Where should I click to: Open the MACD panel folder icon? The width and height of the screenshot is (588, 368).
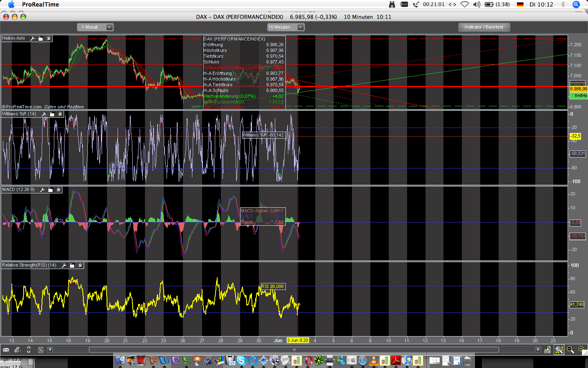point(51,190)
